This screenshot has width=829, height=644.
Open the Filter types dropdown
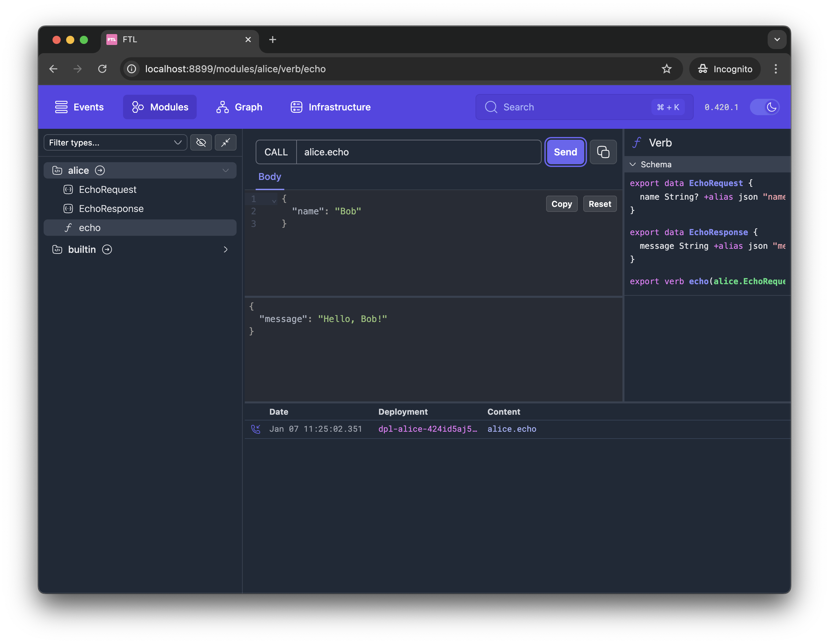coord(116,142)
